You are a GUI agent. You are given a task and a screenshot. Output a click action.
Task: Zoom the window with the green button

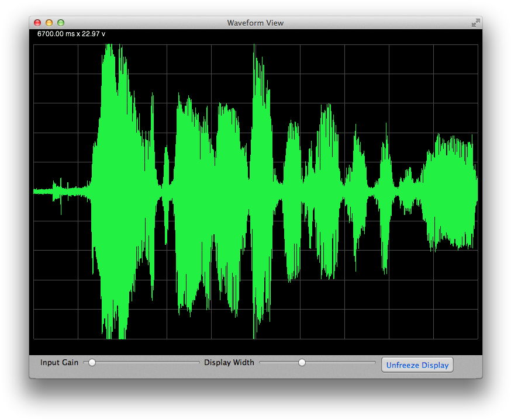tap(61, 23)
